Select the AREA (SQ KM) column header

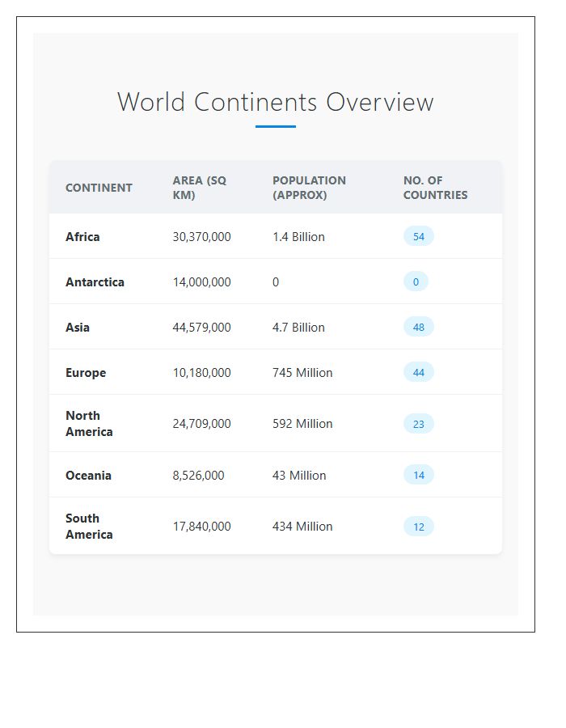200,188
